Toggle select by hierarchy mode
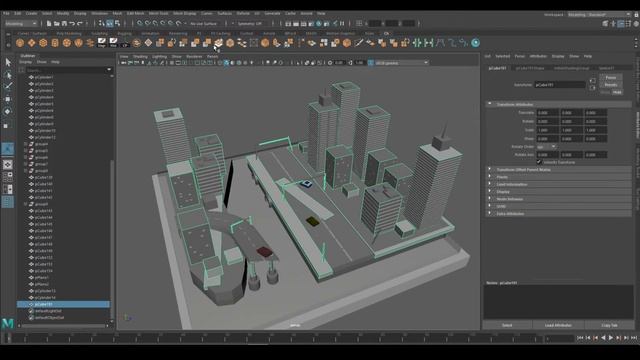The width and height of the screenshot is (640, 360). pos(102,24)
